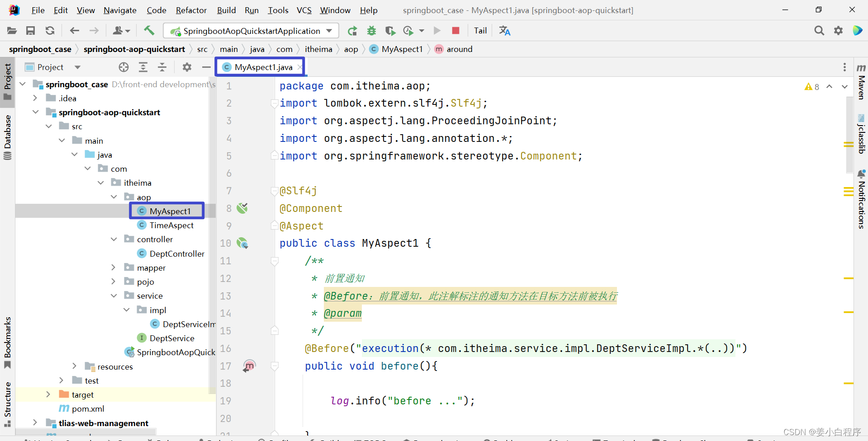Collapse the src folder in the Project tree
The image size is (868, 441).
49,126
